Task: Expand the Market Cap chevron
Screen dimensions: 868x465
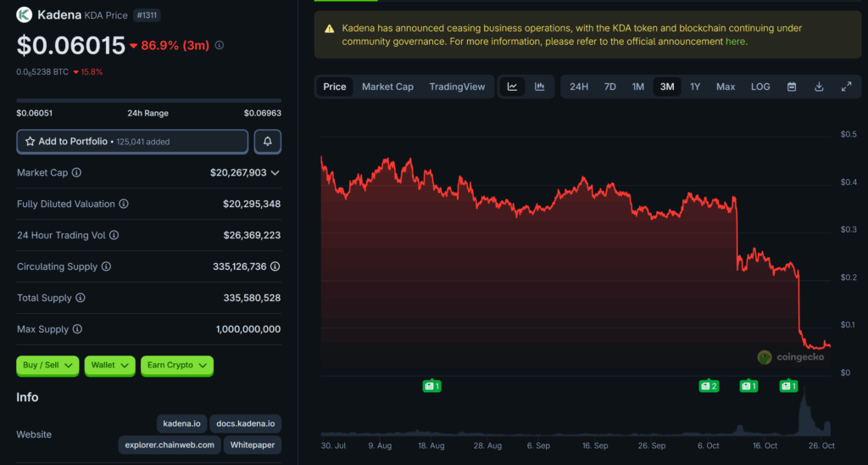Action: (275, 173)
